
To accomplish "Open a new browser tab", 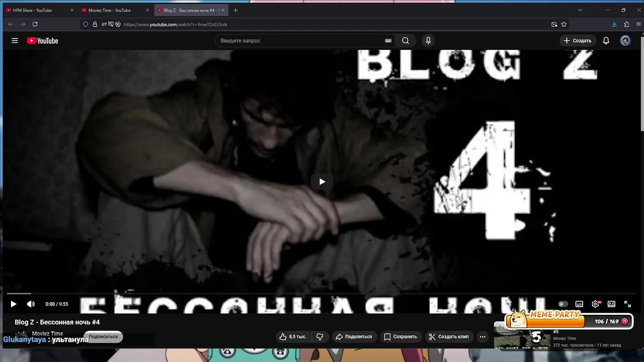I will [x=235, y=10].
